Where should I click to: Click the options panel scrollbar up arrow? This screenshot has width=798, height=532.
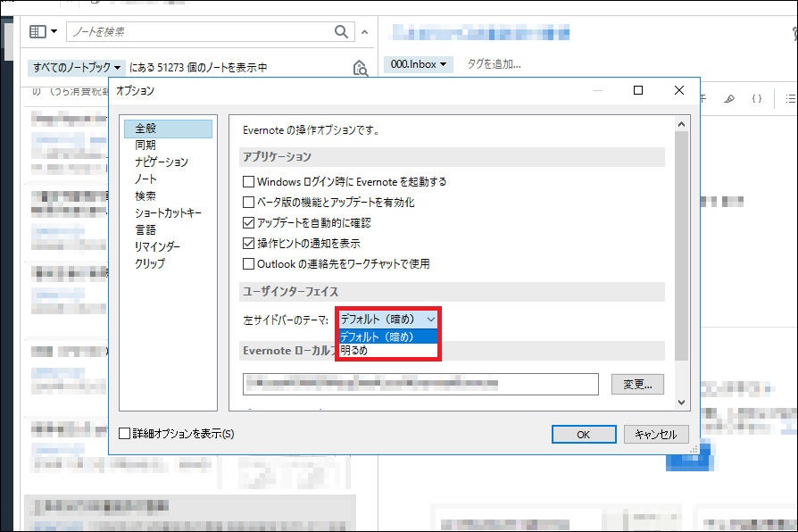click(x=681, y=124)
